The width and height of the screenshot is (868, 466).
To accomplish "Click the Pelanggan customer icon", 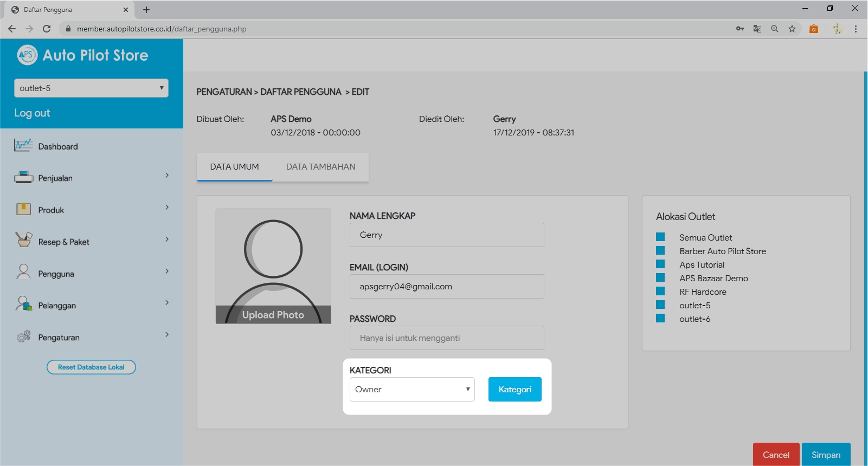I will tap(23, 304).
